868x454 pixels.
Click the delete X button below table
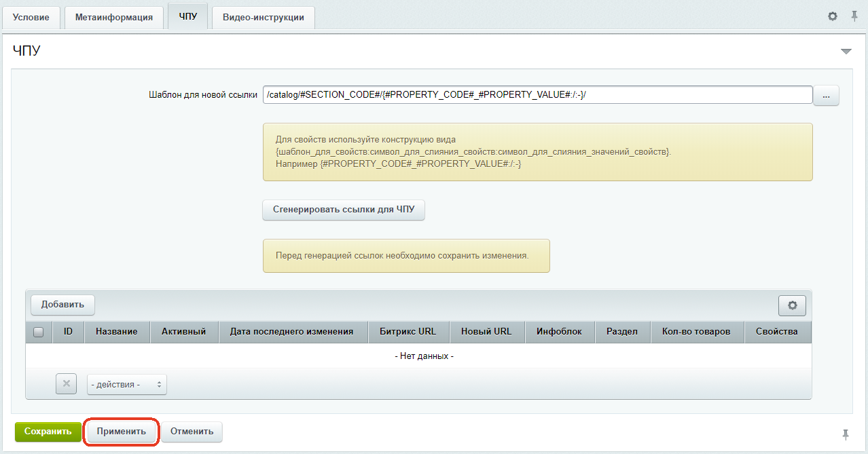click(x=66, y=384)
